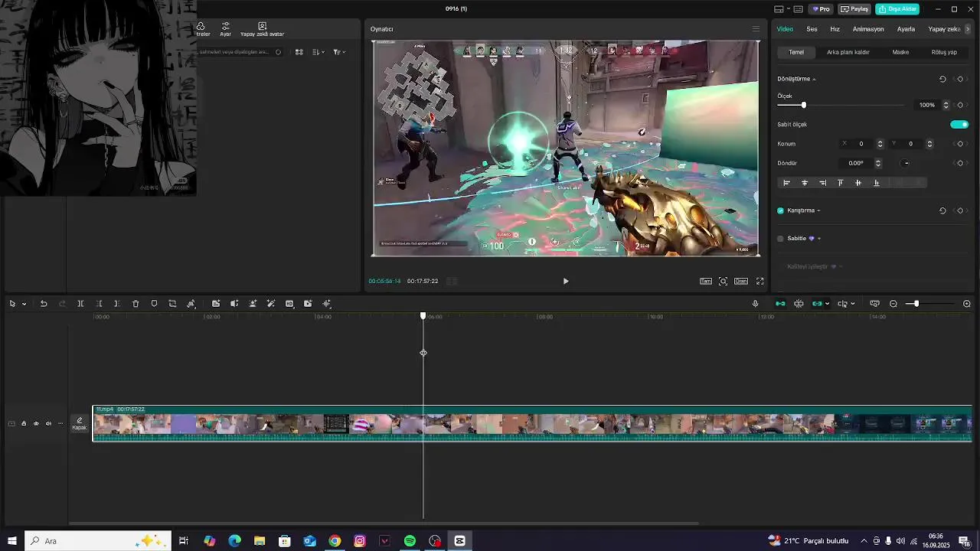Toggle linkage icon in timeline toolbar

[x=817, y=304]
